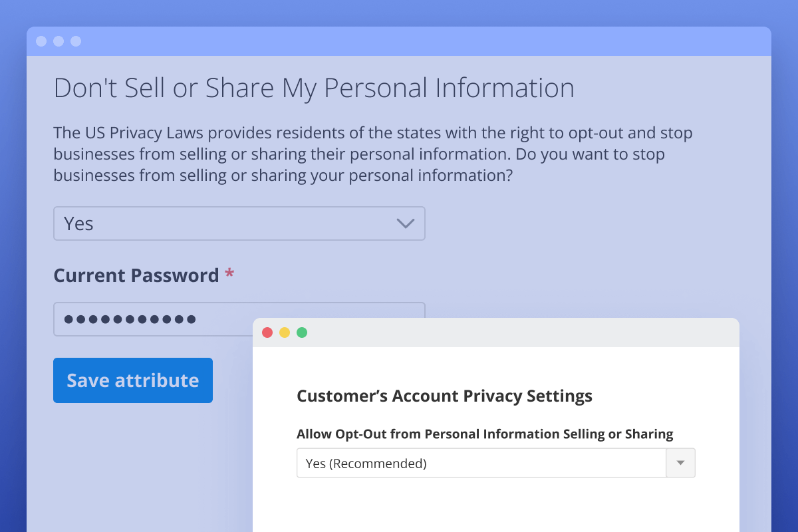Click the red close dot on the settings window
This screenshot has width=798, height=532.
click(x=267, y=332)
